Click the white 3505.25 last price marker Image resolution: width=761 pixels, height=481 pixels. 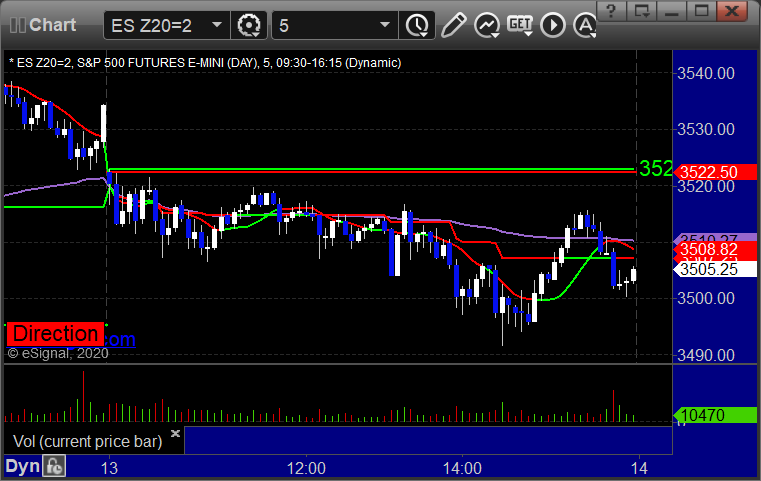pos(715,269)
